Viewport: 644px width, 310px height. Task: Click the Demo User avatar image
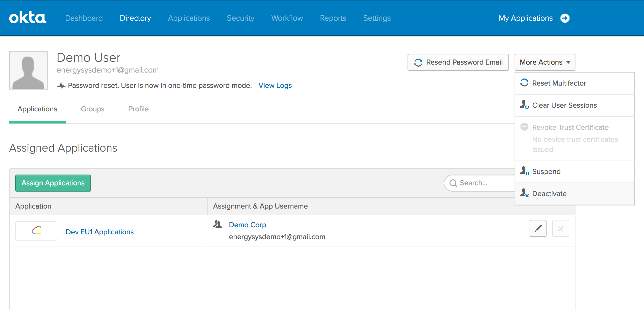[x=28, y=70]
